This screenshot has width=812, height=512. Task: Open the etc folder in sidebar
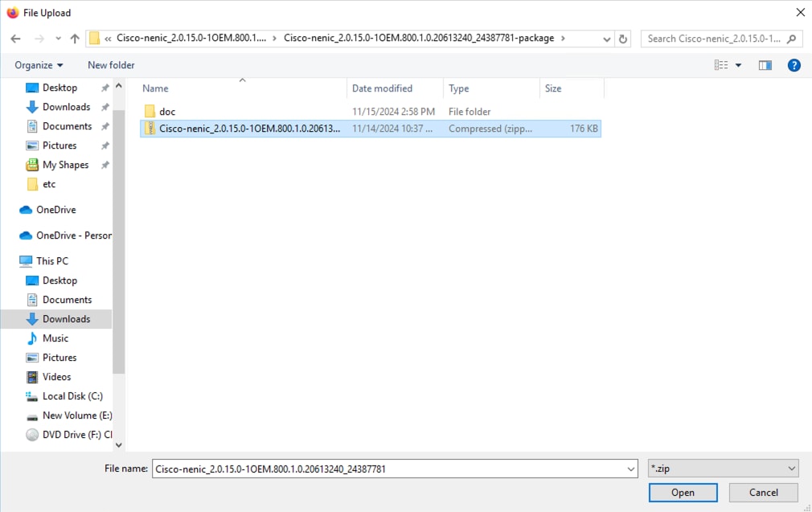[49, 184]
